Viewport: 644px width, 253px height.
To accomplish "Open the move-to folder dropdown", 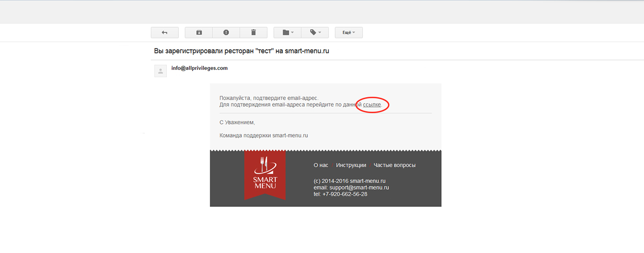I will click(x=288, y=33).
